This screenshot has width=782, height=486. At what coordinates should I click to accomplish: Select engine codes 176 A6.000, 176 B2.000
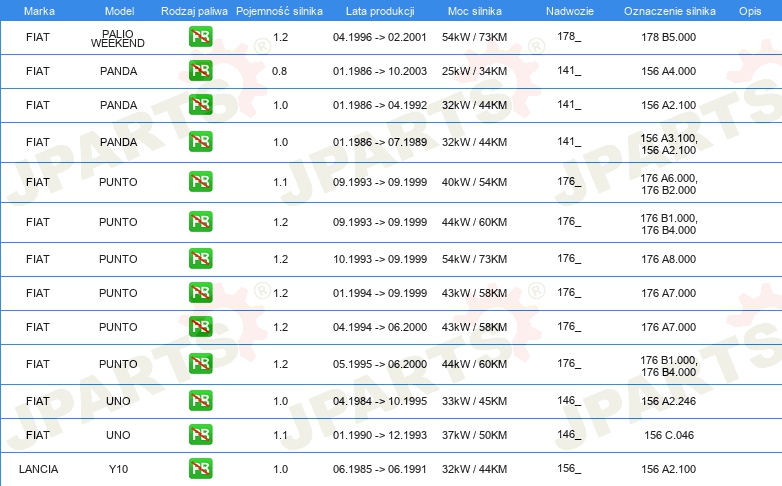pos(668,184)
